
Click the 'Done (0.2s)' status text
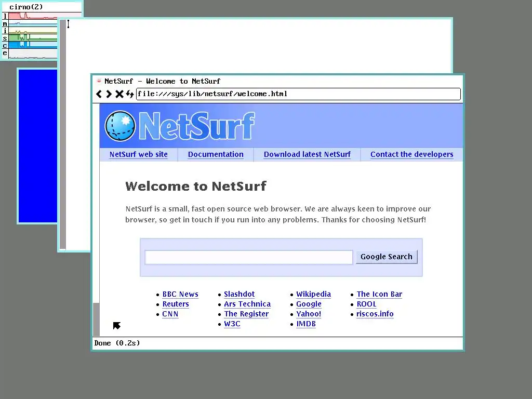coord(117,343)
